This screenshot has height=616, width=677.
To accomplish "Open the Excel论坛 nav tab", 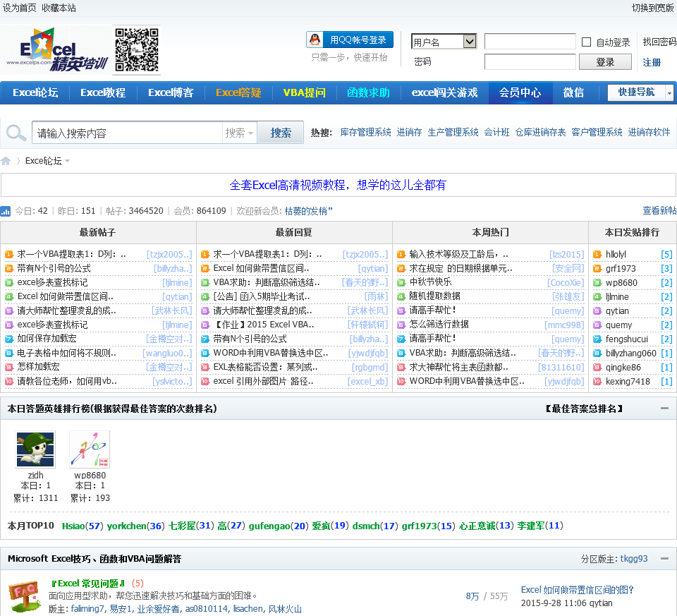I will [x=35, y=92].
